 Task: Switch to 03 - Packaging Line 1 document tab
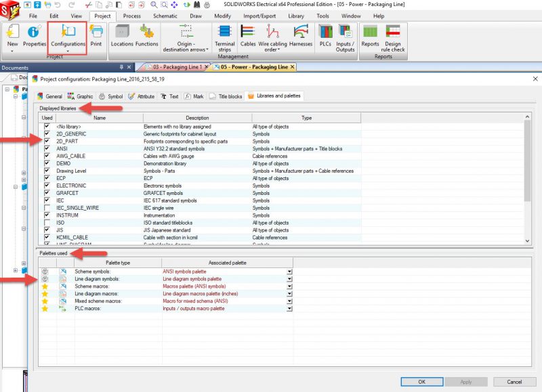177,67
